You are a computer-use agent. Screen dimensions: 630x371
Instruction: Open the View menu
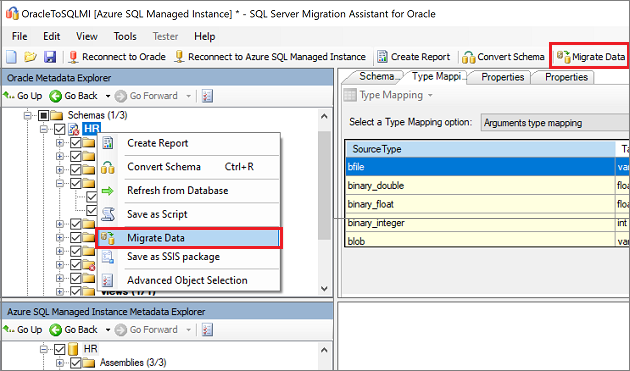click(x=87, y=36)
